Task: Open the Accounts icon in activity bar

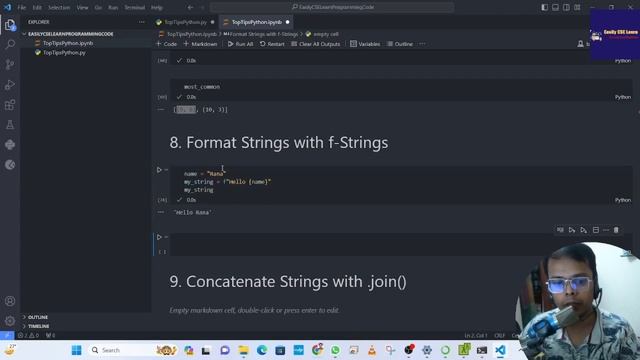Action: point(10,301)
